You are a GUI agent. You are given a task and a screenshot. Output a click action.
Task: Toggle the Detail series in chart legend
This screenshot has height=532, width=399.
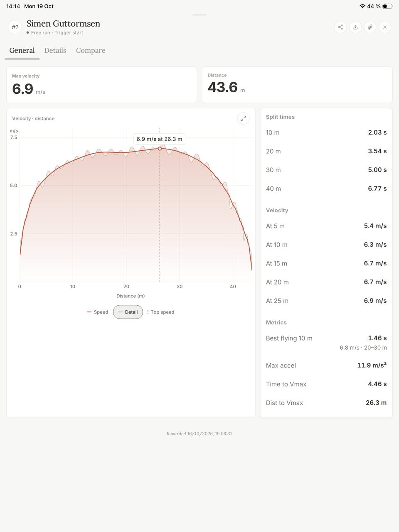[x=128, y=312]
